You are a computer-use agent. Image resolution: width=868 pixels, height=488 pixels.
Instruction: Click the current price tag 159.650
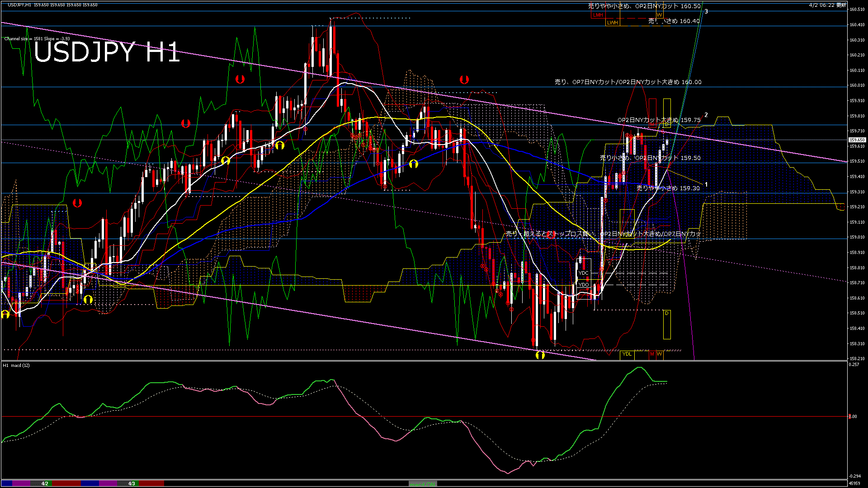click(x=856, y=140)
